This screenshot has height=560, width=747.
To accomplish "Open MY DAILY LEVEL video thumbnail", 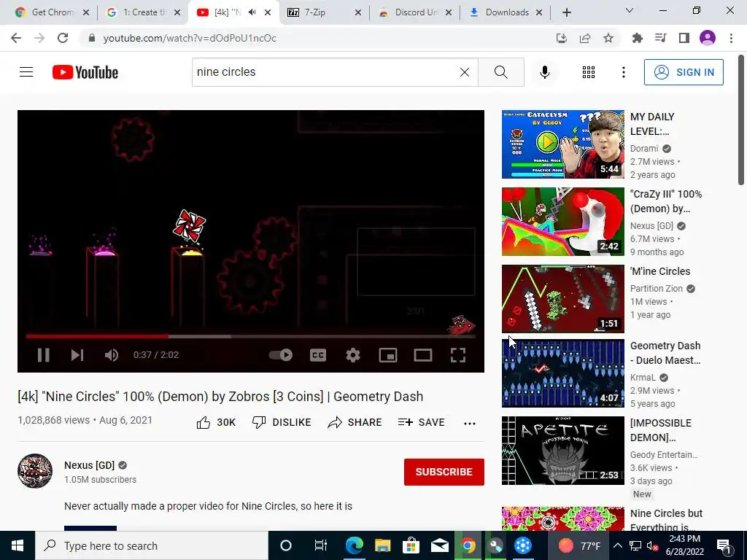I will [562, 144].
